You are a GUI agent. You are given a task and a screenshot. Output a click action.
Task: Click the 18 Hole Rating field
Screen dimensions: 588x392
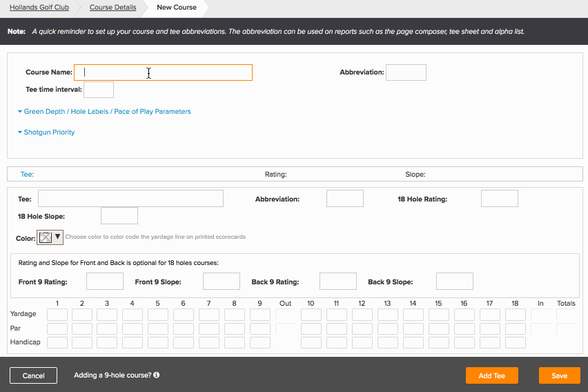pyautogui.click(x=500, y=199)
